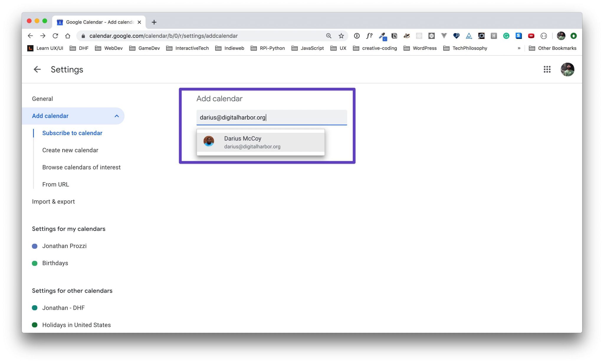This screenshot has height=364, width=604.
Task: Click the Google account avatar
Action: [567, 69]
